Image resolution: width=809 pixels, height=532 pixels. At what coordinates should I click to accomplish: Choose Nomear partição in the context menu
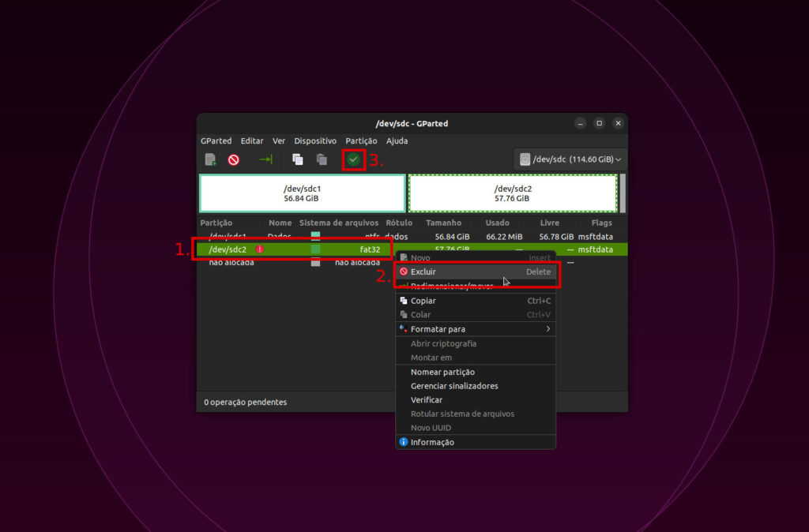pos(476,372)
